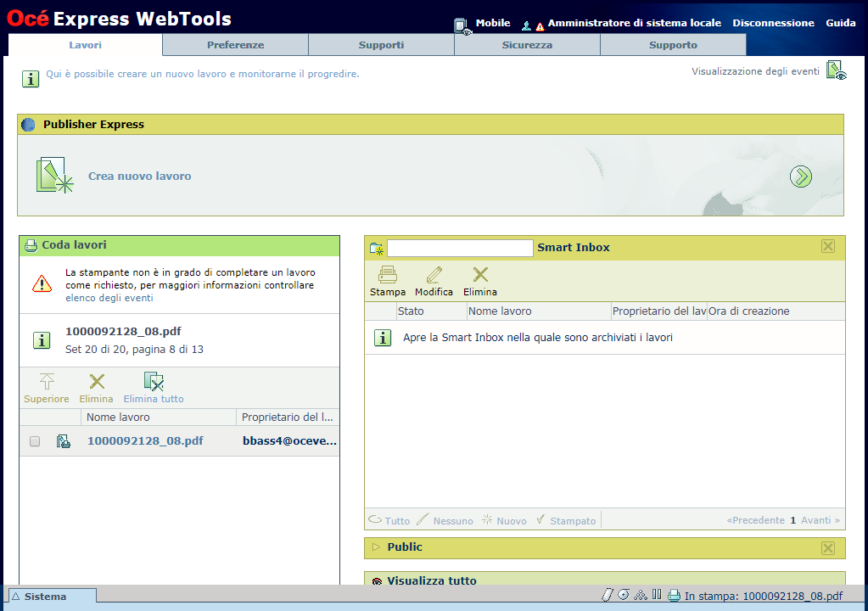The height and width of the screenshot is (611, 868).
Task: Expand the Public inbox section
Action: (377, 547)
